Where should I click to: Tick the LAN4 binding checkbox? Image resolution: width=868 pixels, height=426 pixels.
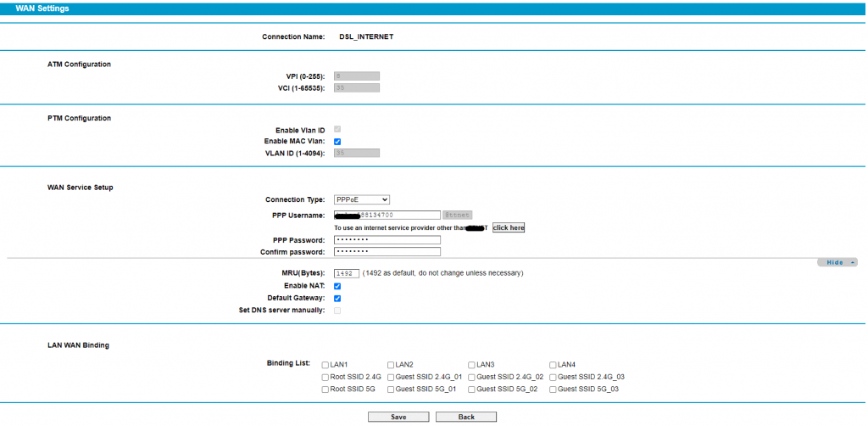point(553,364)
